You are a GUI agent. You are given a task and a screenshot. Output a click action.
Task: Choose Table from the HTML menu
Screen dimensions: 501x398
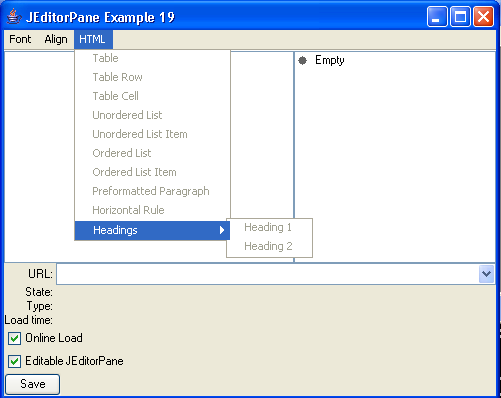152,58
